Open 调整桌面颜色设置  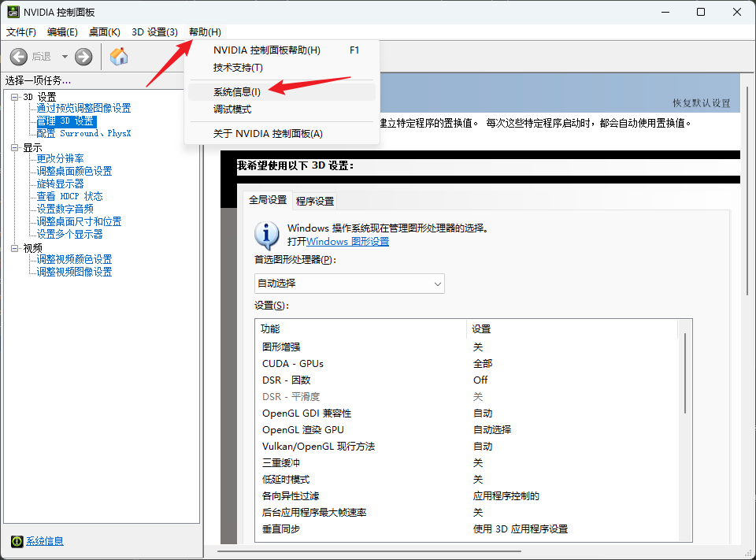click(74, 171)
